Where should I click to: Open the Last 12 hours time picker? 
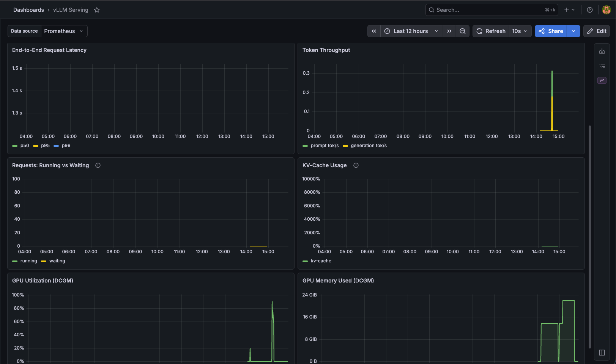411,31
